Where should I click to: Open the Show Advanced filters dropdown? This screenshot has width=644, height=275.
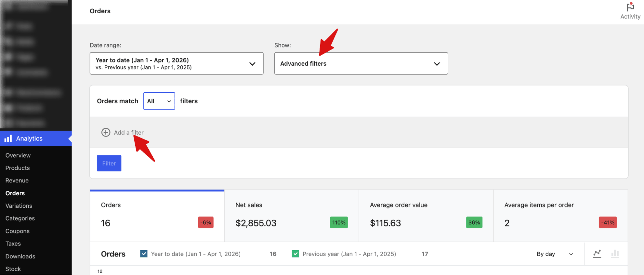361,63
